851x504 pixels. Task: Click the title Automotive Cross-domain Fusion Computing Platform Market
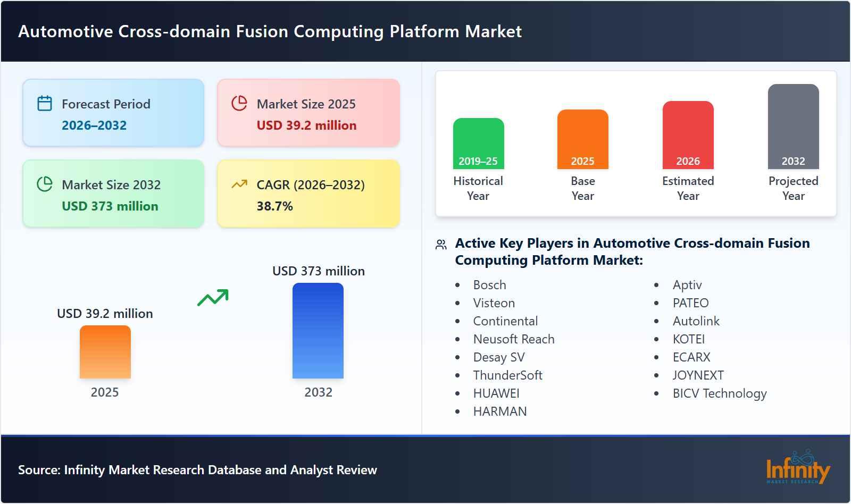tap(270, 31)
